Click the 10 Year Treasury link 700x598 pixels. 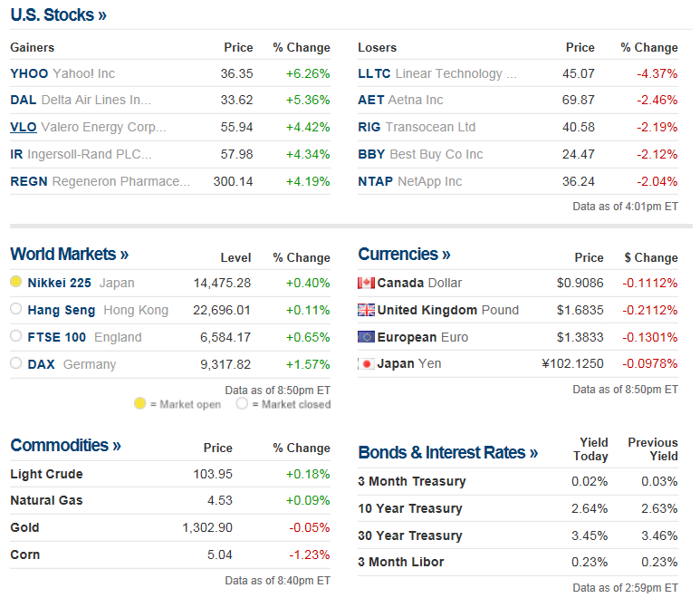click(x=409, y=508)
